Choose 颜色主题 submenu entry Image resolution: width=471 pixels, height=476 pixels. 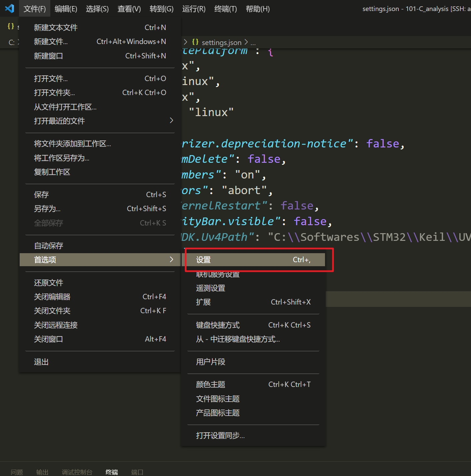click(253, 384)
